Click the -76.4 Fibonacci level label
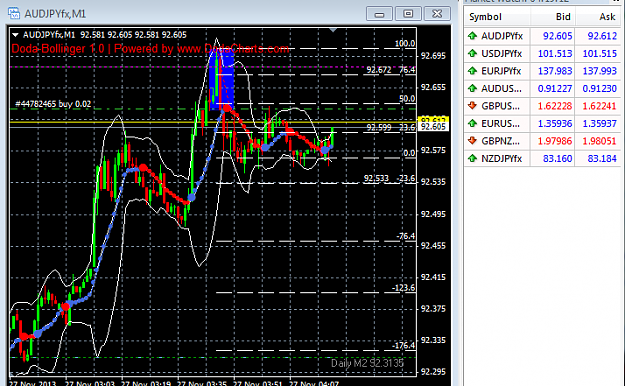625x386 pixels. (405, 236)
